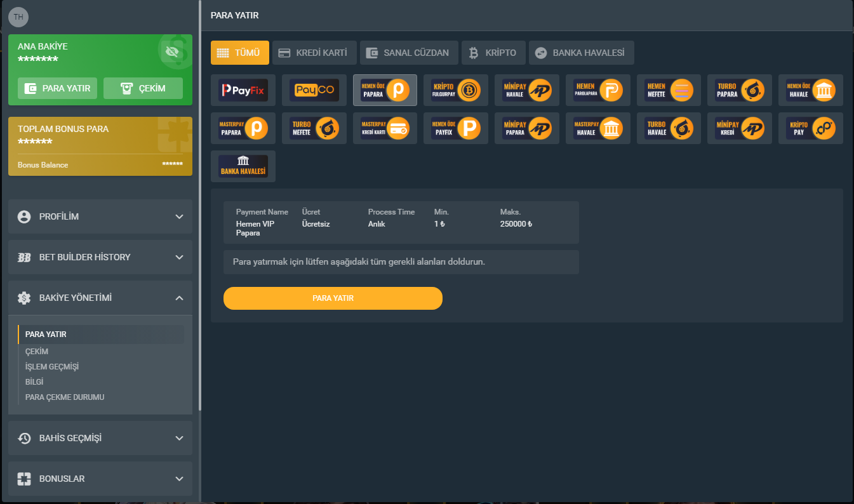Expand the Profilim section
Image resolution: width=854 pixels, height=504 pixels.
pos(100,216)
